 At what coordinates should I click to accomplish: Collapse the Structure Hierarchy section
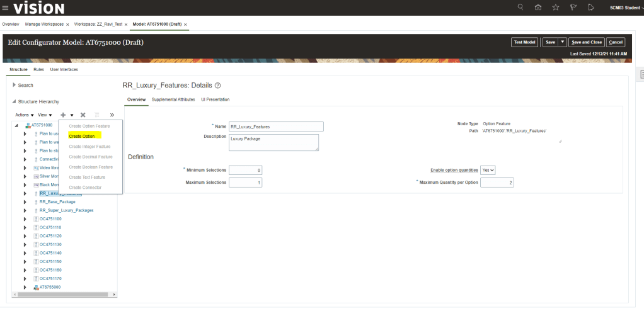pyautogui.click(x=14, y=101)
